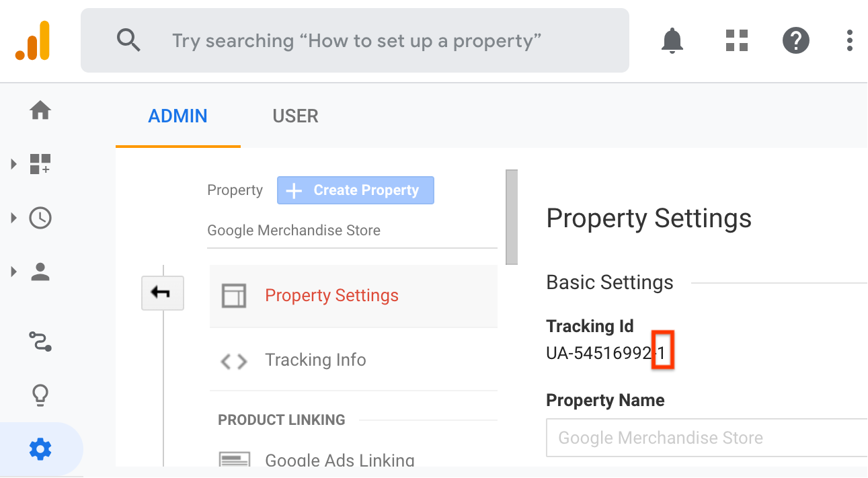
Task: Open Google Ads Linking
Action: (340, 460)
